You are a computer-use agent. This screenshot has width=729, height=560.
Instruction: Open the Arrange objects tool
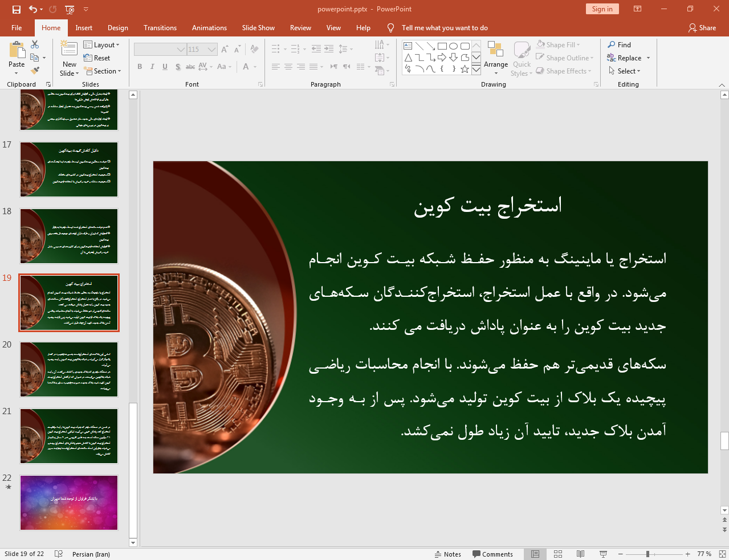pyautogui.click(x=496, y=58)
